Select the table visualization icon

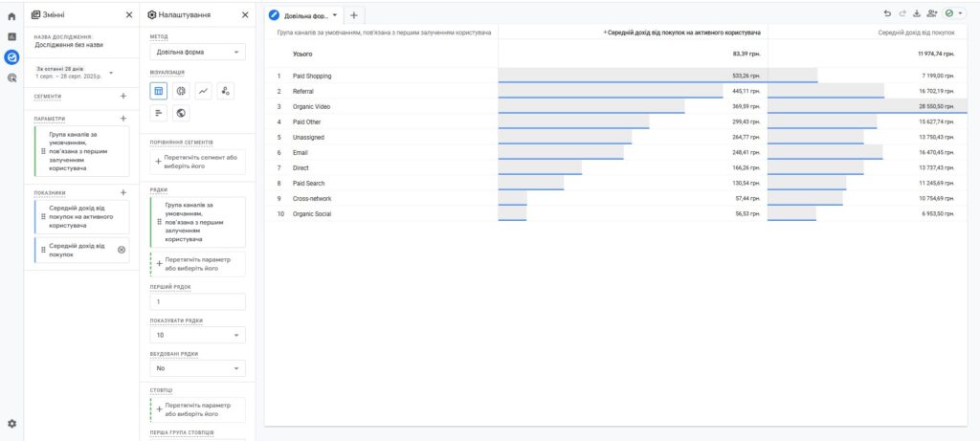159,91
